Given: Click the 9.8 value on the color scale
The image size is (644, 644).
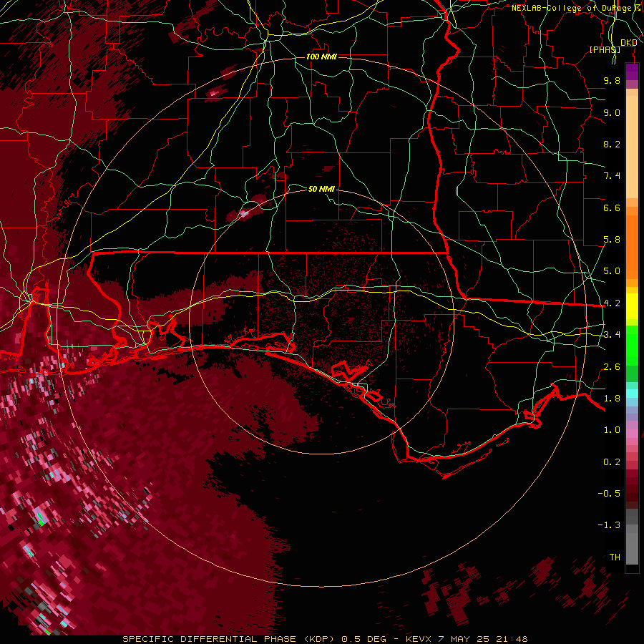Looking at the screenshot, I should 612,80.
